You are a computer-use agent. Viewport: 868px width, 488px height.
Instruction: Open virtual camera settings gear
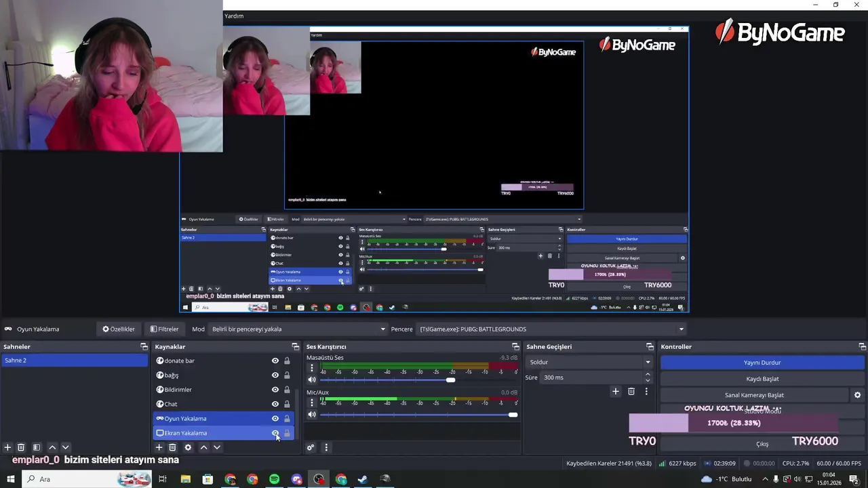click(x=857, y=395)
